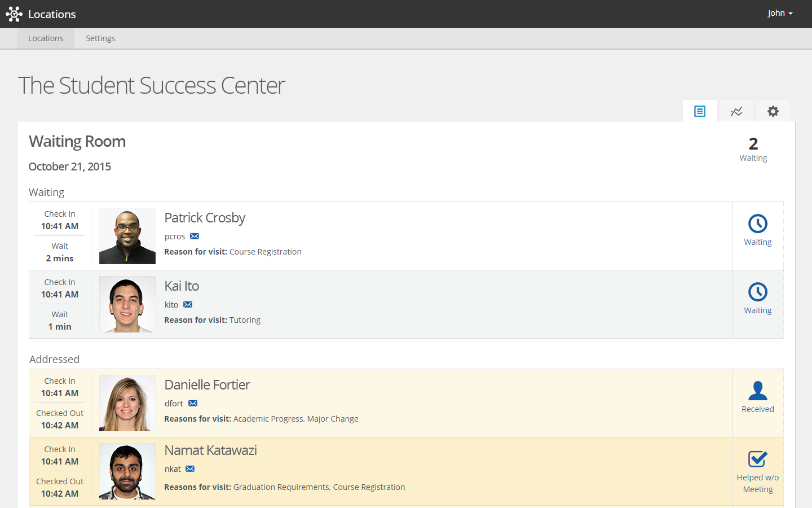Viewport: 812px width, 508px height.
Task: Email Kai Ito via envelope icon
Action: pyautogui.click(x=188, y=305)
